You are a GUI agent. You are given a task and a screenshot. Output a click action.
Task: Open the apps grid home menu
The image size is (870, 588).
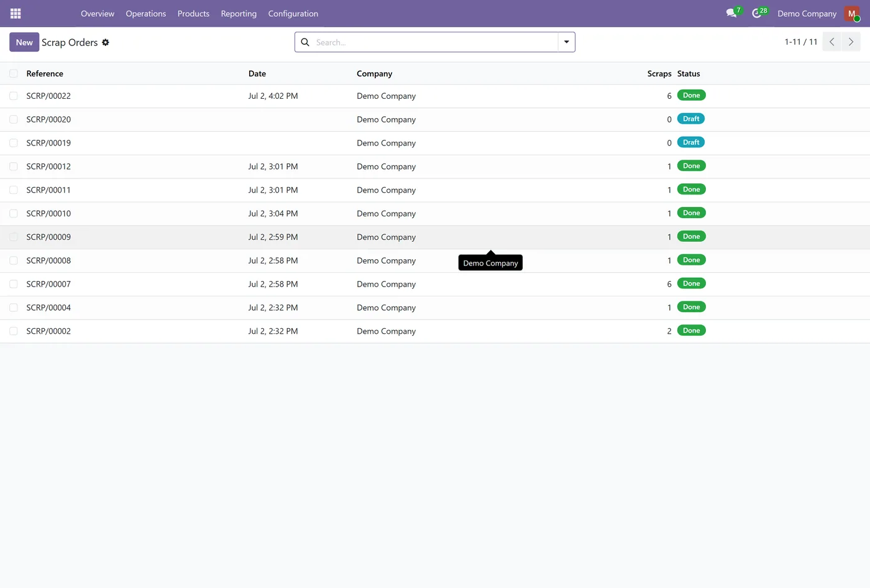(16, 14)
